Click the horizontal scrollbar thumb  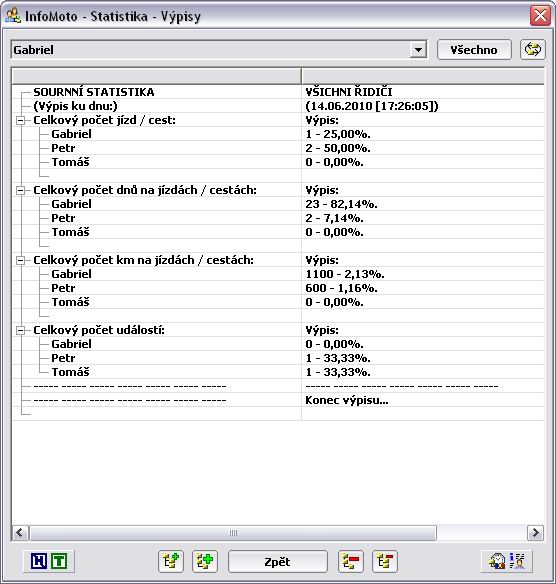[x=233, y=533]
